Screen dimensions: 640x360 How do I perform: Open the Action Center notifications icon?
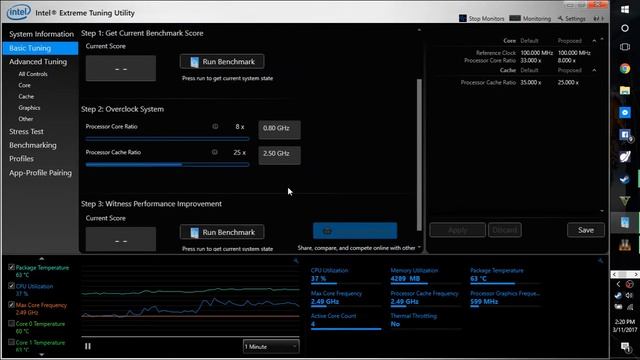click(x=625, y=347)
